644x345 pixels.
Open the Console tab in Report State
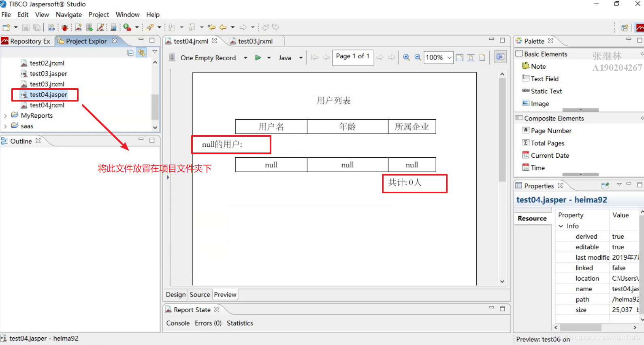tap(178, 323)
